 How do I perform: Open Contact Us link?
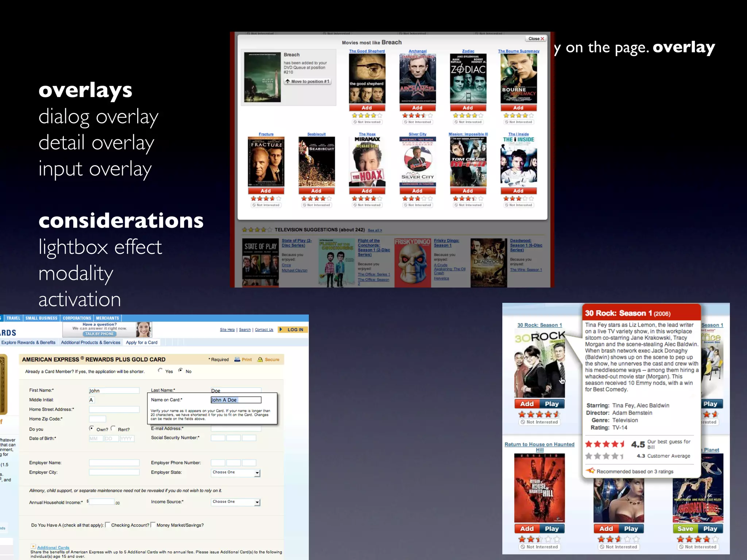(x=264, y=330)
